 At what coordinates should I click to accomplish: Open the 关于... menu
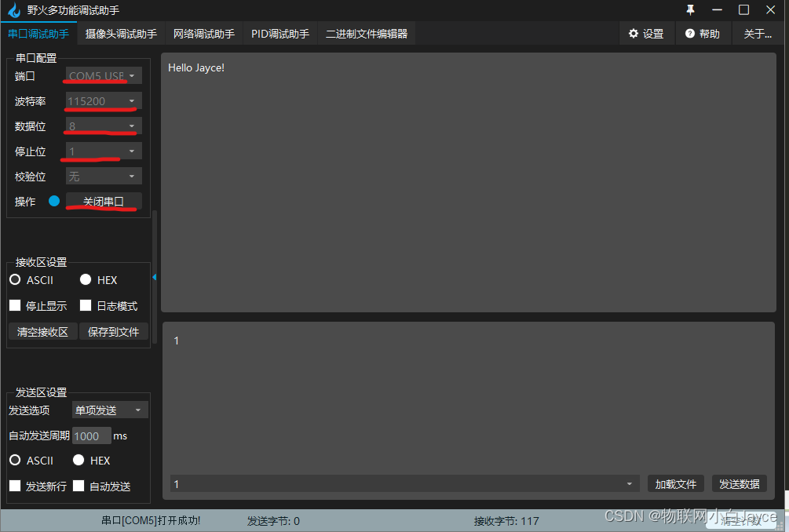[x=758, y=34]
